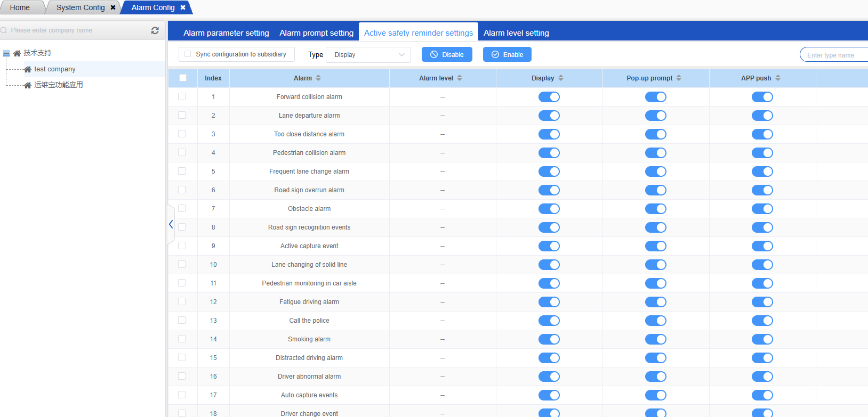
Task: Check the Sync configuration to subsidiary box
Action: pyautogui.click(x=188, y=54)
